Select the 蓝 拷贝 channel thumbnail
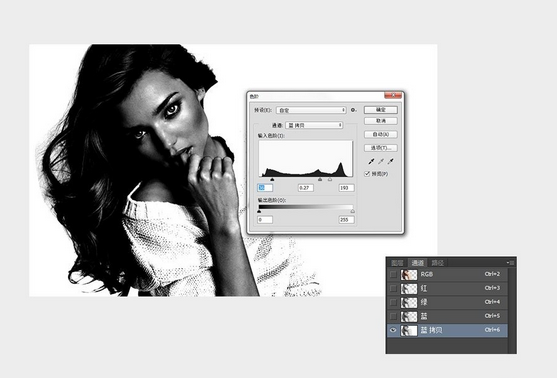Image resolution: width=557 pixels, height=378 pixels. point(409,330)
